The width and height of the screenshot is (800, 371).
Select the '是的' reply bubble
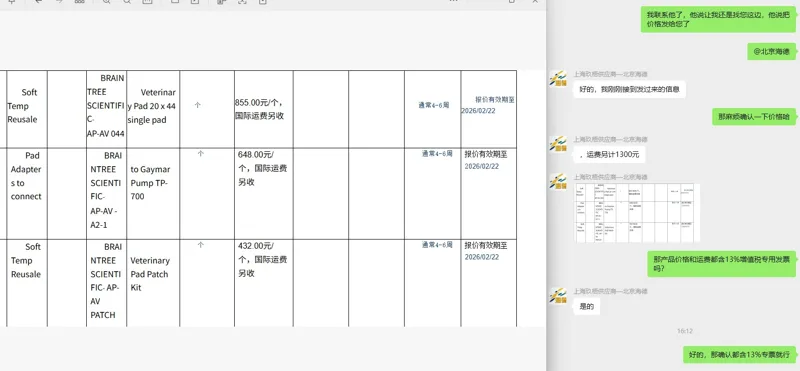click(x=587, y=306)
